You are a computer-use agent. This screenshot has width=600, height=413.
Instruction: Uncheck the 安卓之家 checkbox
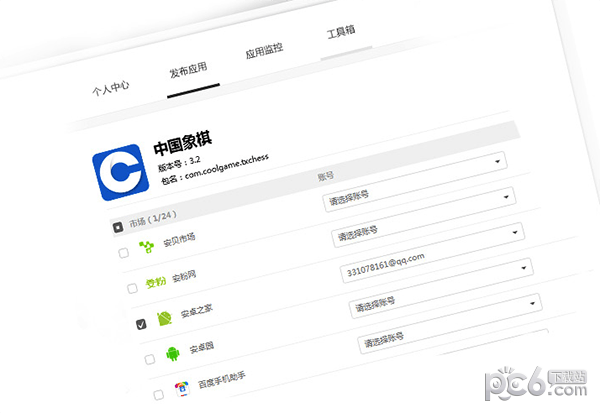point(141,324)
